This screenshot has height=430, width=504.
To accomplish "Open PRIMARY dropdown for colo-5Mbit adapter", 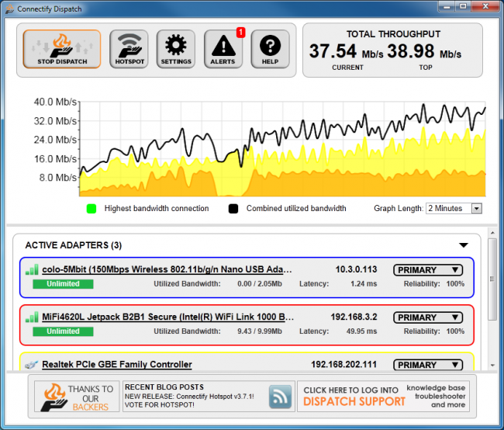I will click(428, 269).
